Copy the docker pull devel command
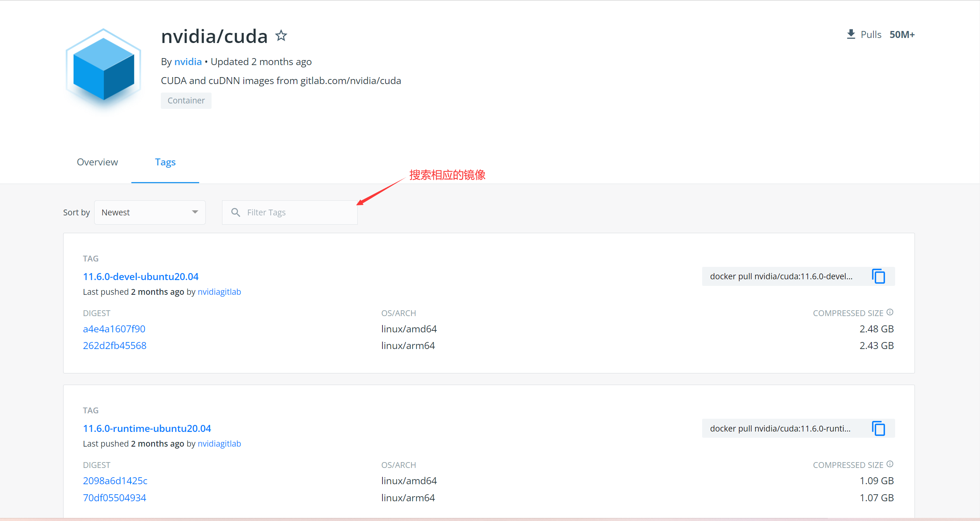The height and width of the screenshot is (521, 980). pyautogui.click(x=878, y=276)
